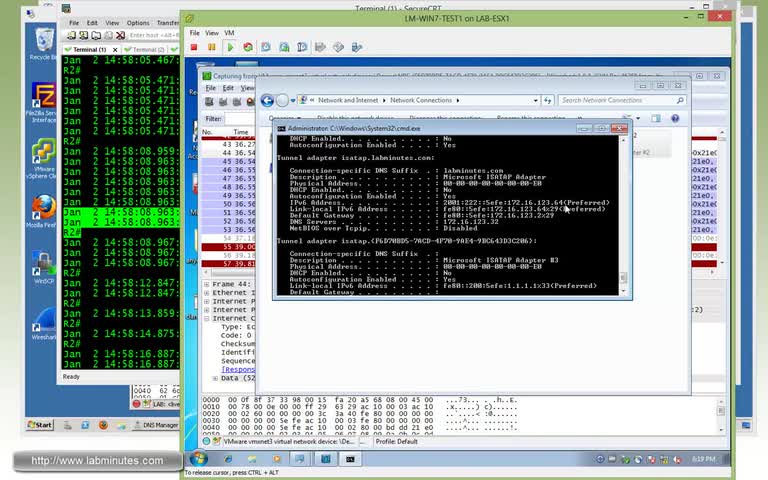Click the preview pane icon in Network Connections
Viewport: 768px width, 480px height.
(656, 118)
